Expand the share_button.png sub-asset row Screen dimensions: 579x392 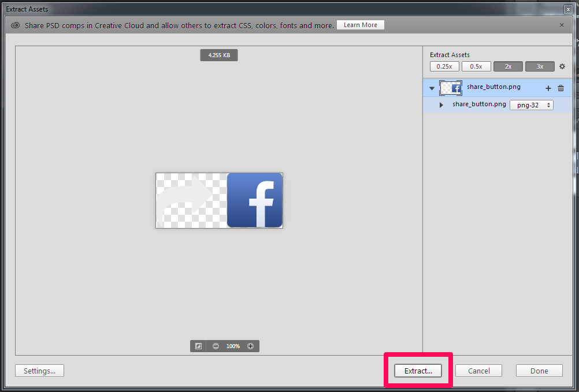(x=441, y=105)
